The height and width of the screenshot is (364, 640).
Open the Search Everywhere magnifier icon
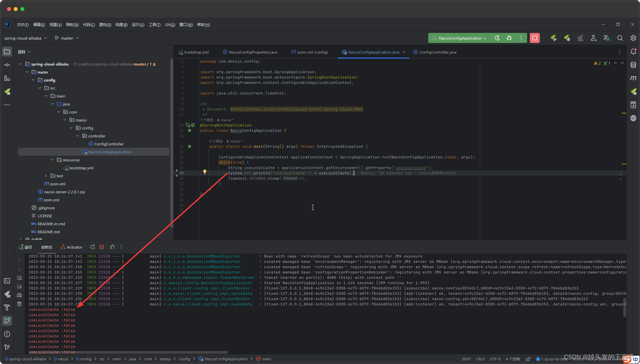[620, 38]
